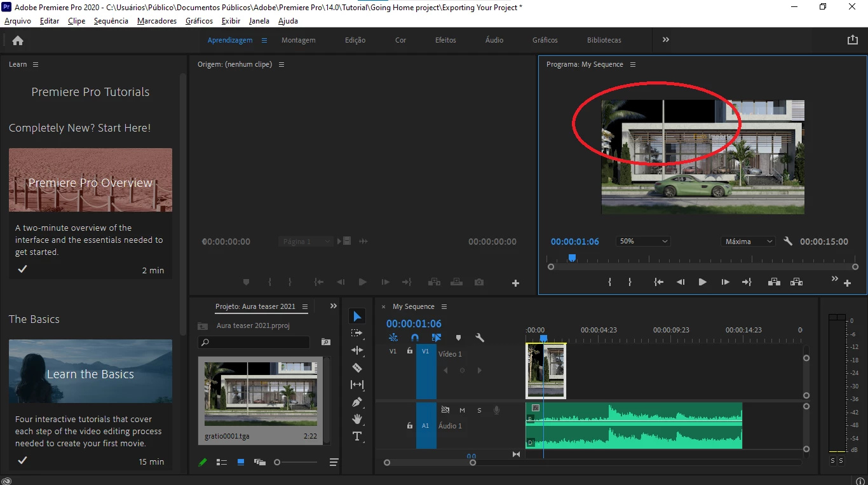Show more workspaces overflow chevron

point(666,39)
